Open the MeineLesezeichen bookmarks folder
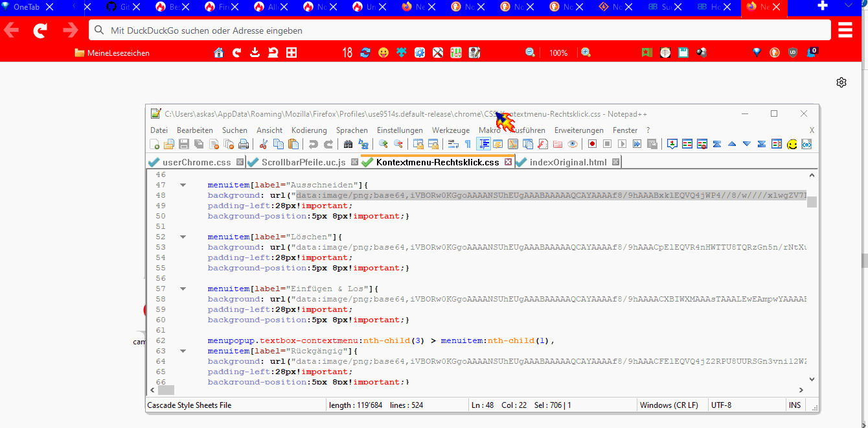868x428 pixels. tap(111, 53)
